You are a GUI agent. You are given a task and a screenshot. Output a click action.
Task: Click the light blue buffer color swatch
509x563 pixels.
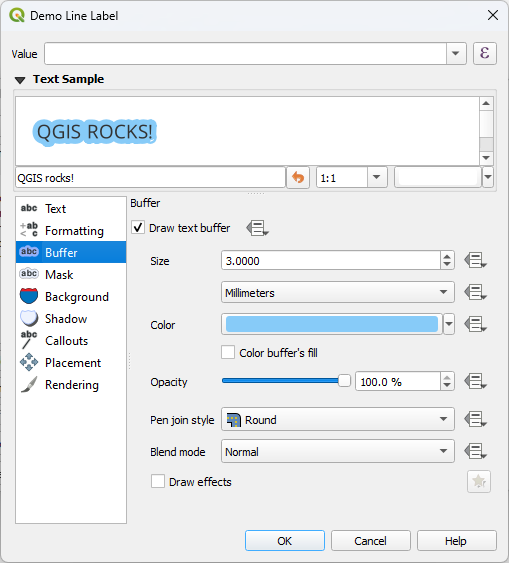tap(332, 324)
